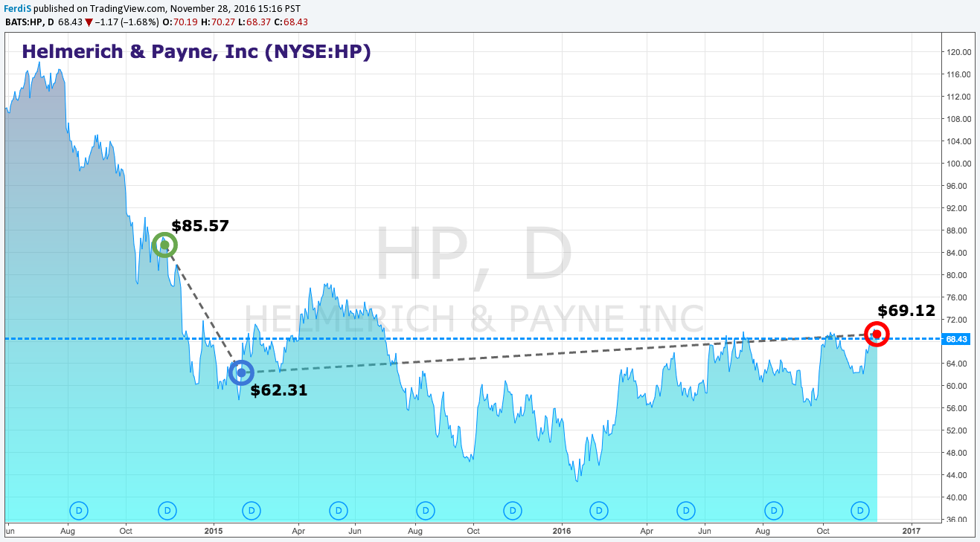This screenshot has height=542, width=980.
Task: Click the 84.00 price axis label
Action: tap(958, 253)
